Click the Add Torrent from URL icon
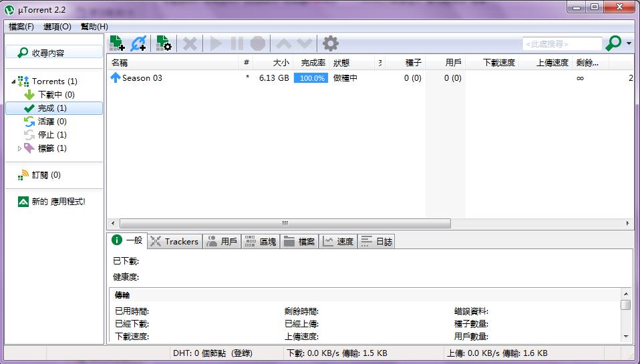 click(138, 44)
